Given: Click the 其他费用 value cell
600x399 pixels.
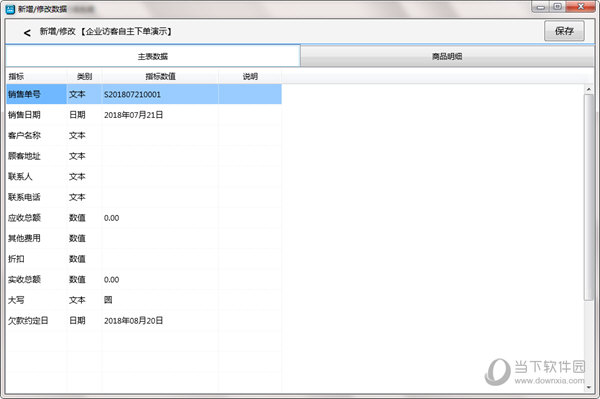Looking at the screenshot, I should click(160, 238).
